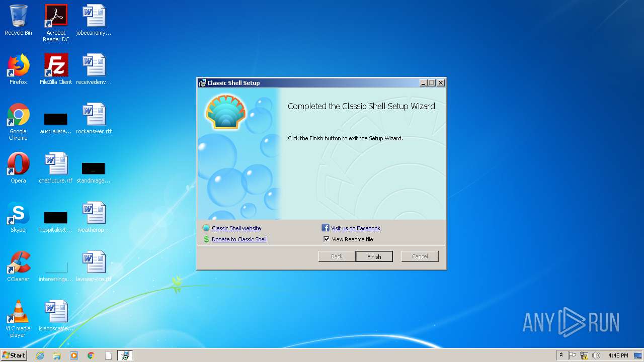Select the Firefox desktop shortcut
The width and height of the screenshot is (644, 362).
pyautogui.click(x=18, y=69)
